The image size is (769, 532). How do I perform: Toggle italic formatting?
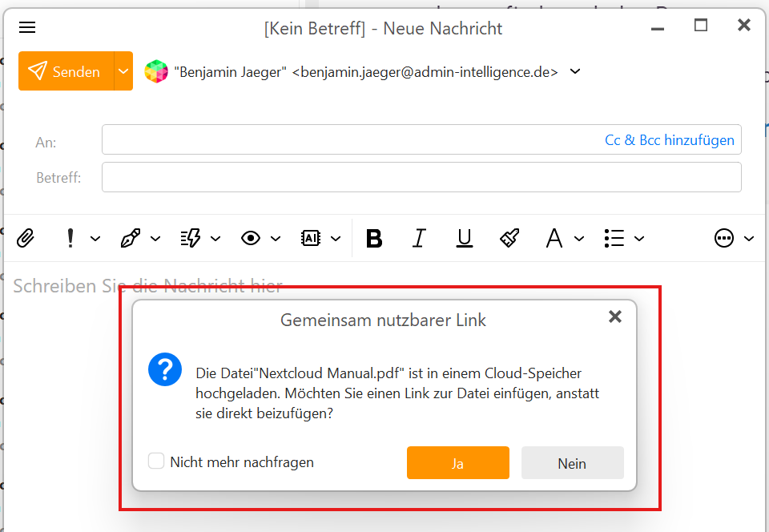coord(419,238)
